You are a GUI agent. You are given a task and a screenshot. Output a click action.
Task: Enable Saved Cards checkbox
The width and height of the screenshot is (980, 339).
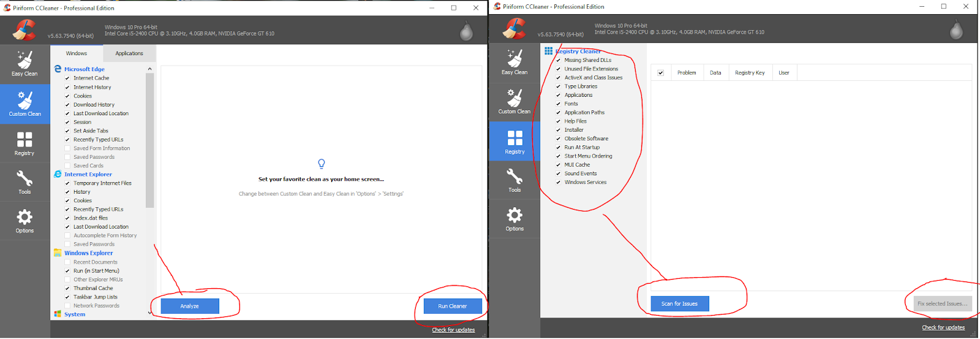tap(67, 166)
